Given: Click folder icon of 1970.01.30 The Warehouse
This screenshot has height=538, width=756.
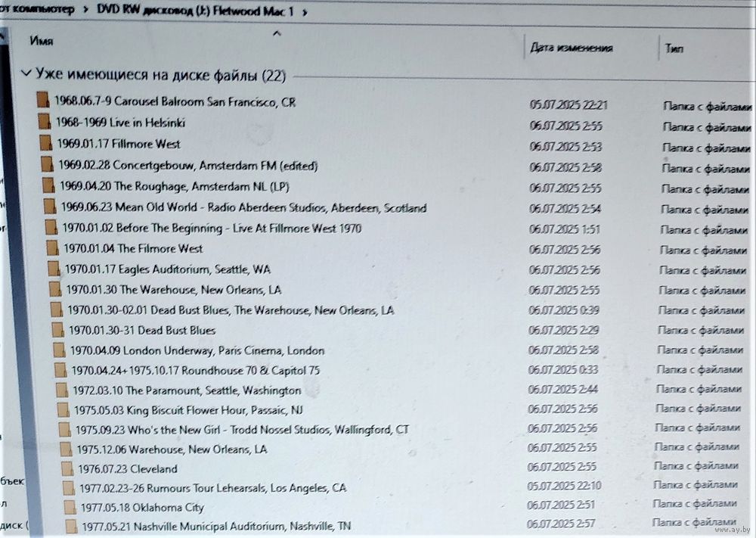Looking at the screenshot, I should click(55, 289).
